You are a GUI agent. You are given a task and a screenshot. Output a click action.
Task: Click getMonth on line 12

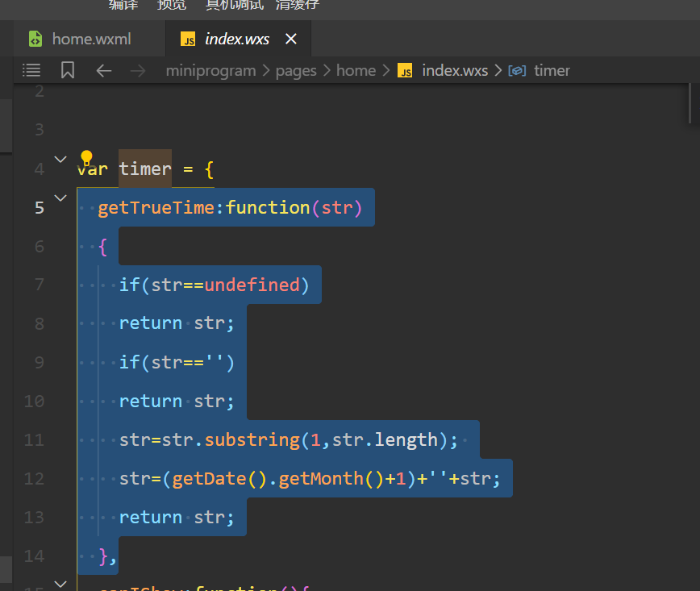(321, 478)
